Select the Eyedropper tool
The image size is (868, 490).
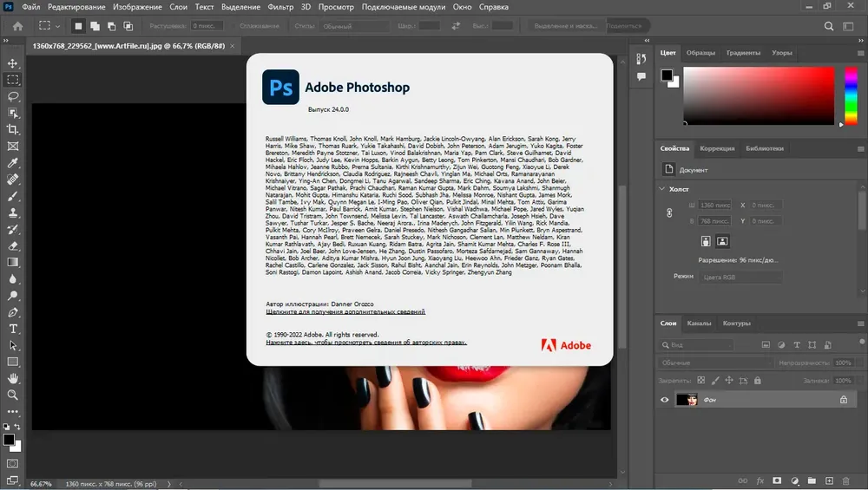click(13, 162)
